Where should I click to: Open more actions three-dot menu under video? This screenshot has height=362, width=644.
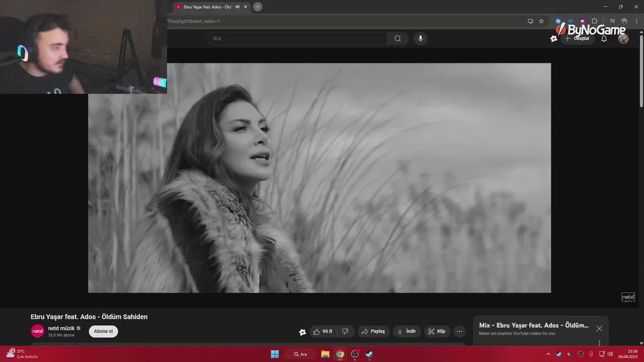click(x=459, y=331)
